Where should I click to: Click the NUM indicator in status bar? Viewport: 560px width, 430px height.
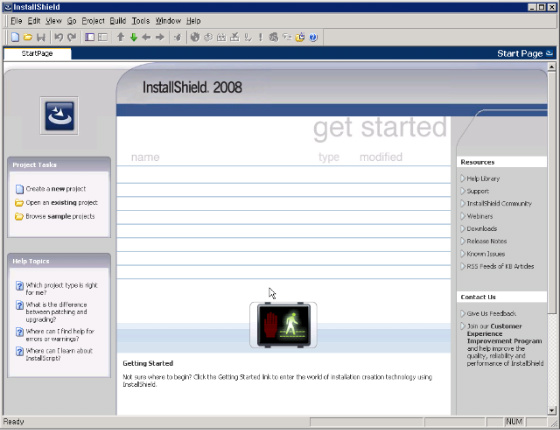click(x=514, y=422)
